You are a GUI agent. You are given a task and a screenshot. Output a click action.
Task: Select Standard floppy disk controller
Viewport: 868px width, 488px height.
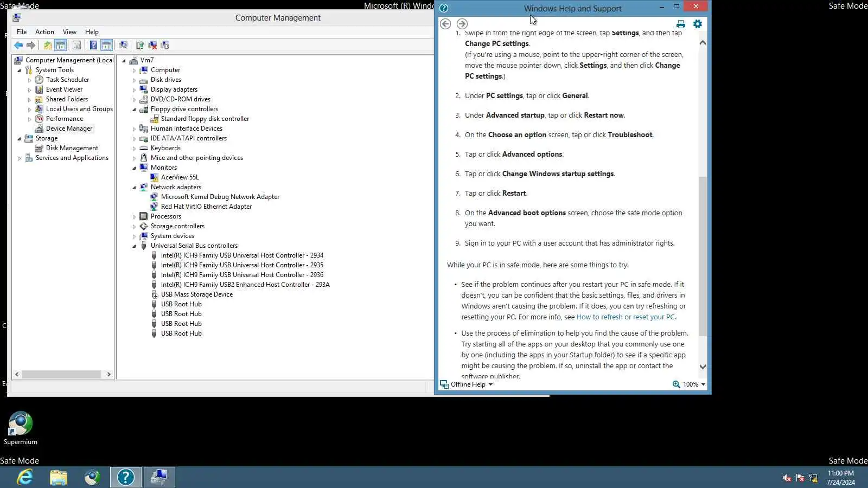pyautogui.click(x=205, y=119)
